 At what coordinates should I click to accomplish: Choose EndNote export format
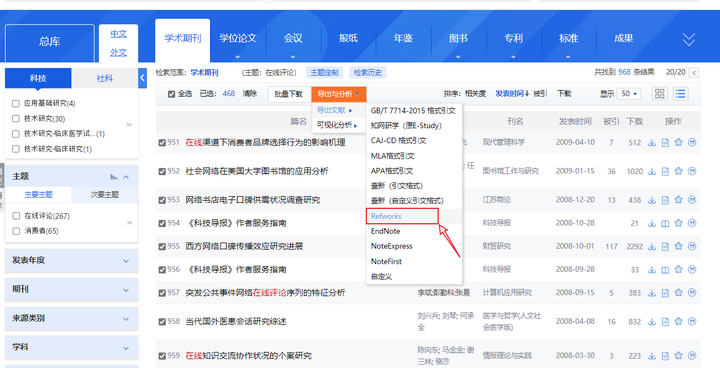click(x=385, y=231)
